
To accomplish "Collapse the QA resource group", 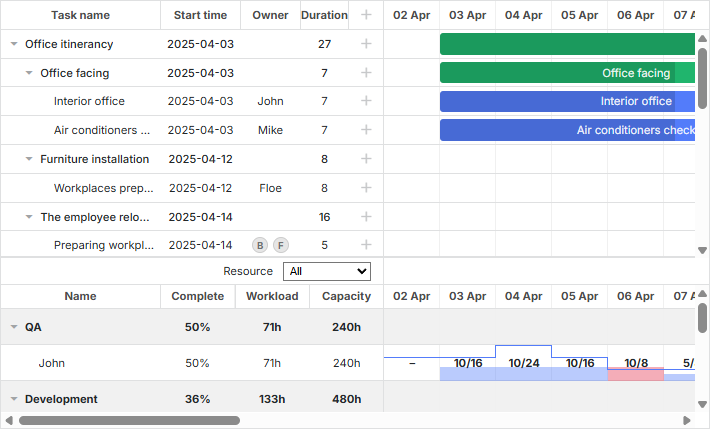I will [x=13, y=327].
